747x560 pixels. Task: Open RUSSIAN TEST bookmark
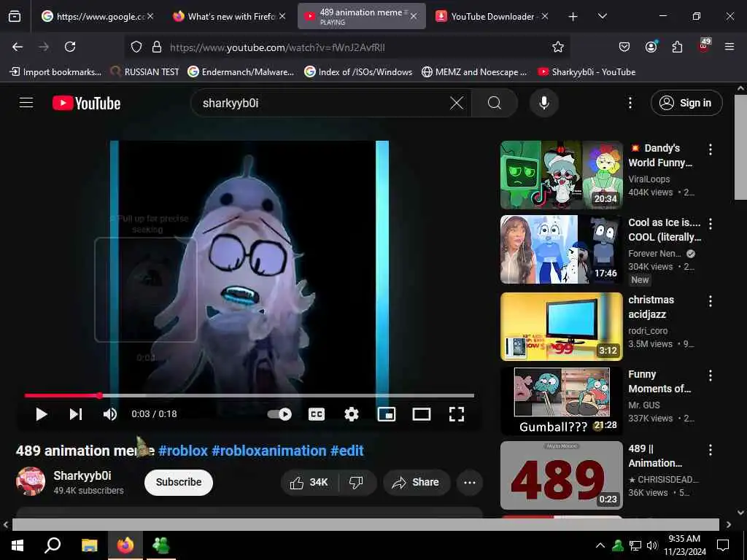tap(144, 72)
